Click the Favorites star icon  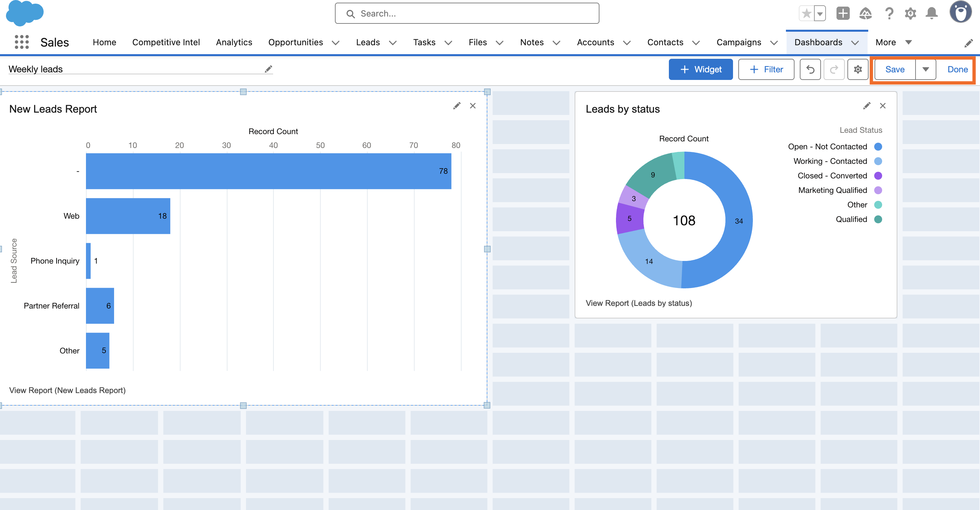[x=806, y=14]
